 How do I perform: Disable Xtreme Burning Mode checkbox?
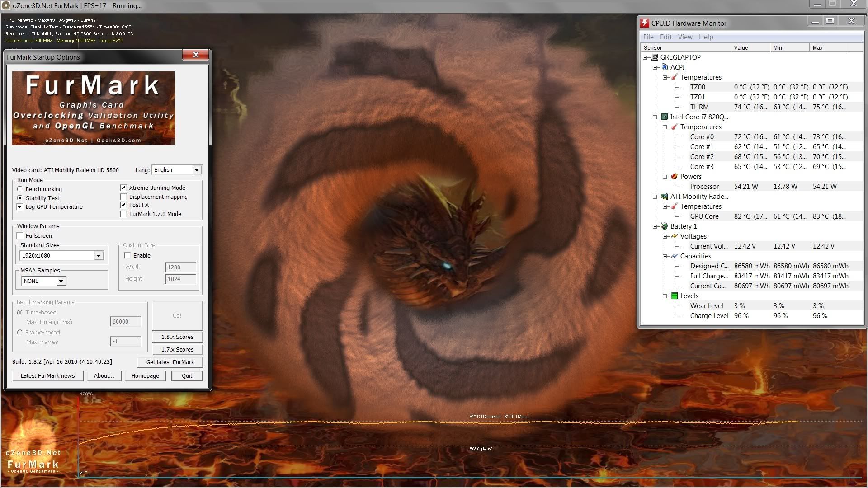click(123, 188)
